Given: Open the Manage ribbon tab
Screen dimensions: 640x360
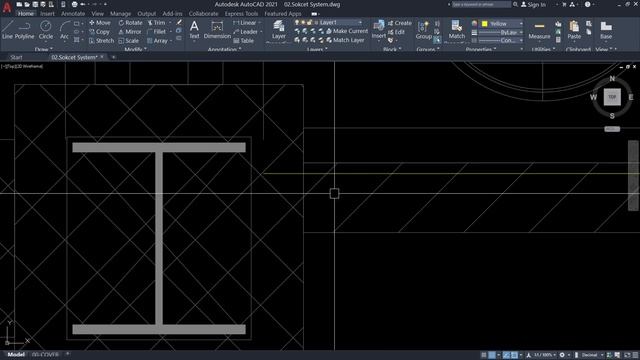Looking at the screenshot, I should pyautogui.click(x=120, y=13).
